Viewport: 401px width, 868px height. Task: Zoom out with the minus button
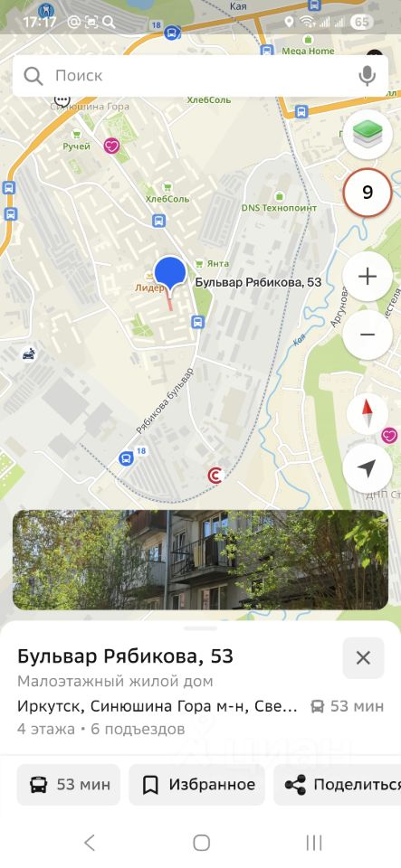point(368,335)
